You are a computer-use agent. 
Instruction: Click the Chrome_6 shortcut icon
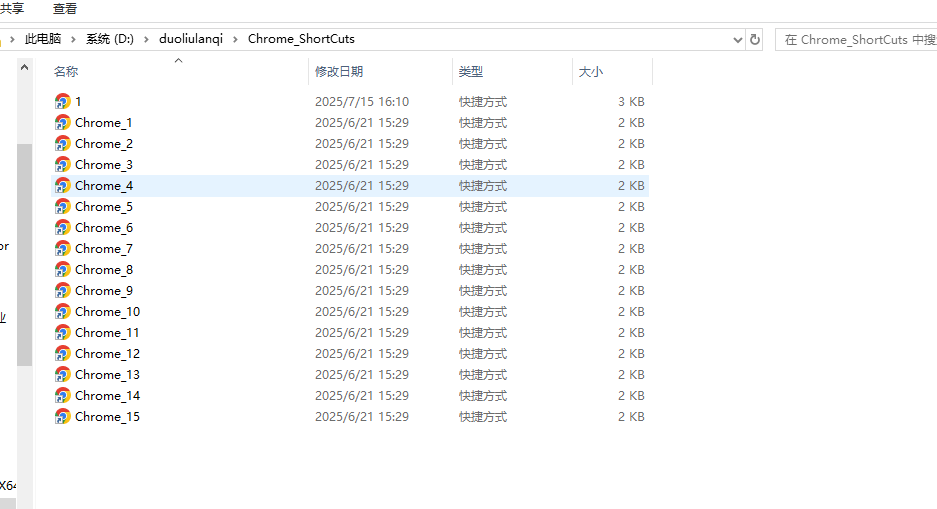[x=63, y=228]
